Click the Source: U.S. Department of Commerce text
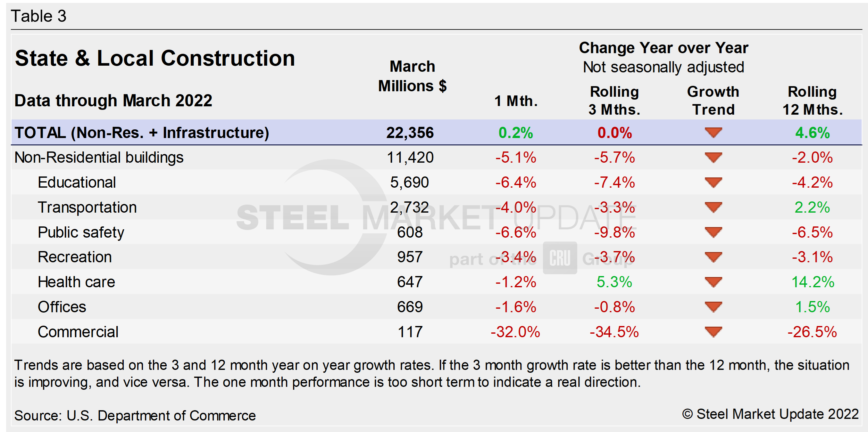 135,415
